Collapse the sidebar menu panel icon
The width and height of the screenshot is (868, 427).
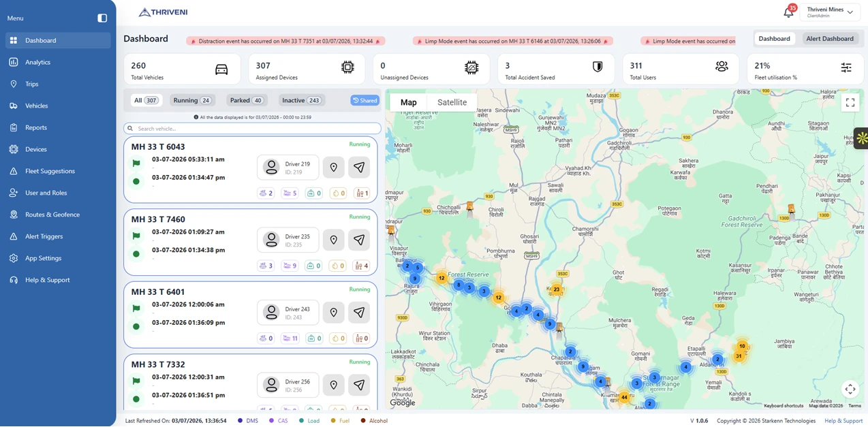pyautogui.click(x=102, y=18)
